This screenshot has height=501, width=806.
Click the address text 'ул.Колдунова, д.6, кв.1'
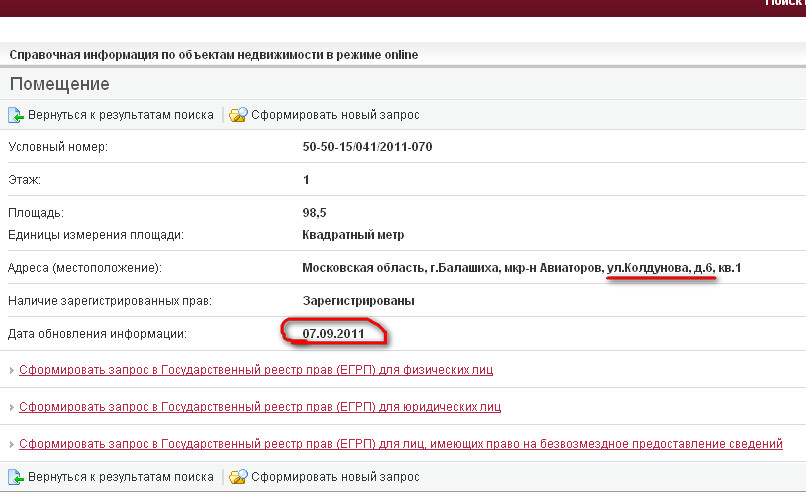click(x=673, y=268)
